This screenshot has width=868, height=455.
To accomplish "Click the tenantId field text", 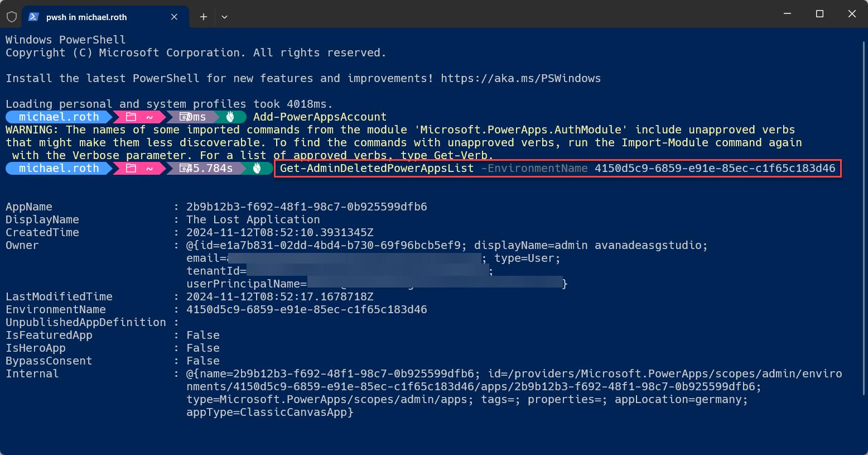I will pyautogui.click(x=216, y=271).
